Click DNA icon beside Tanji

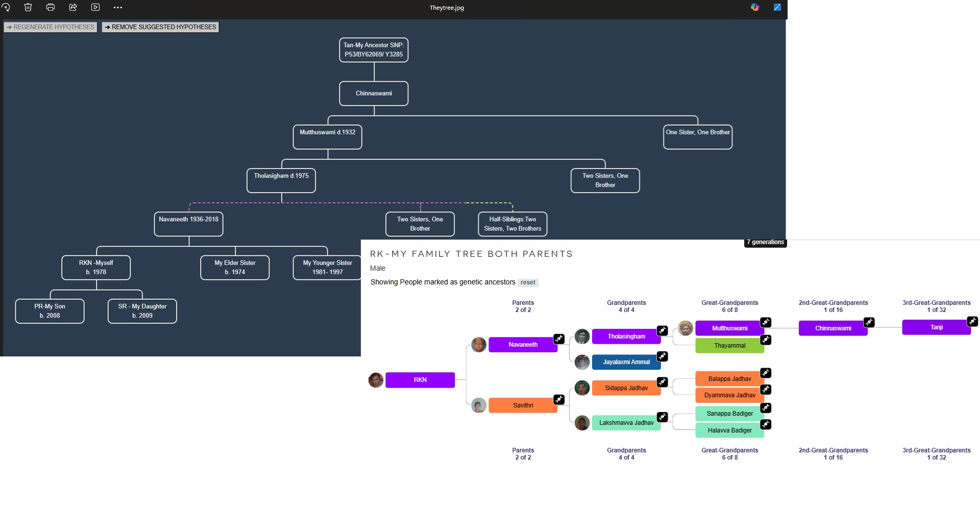pos(972,321)
